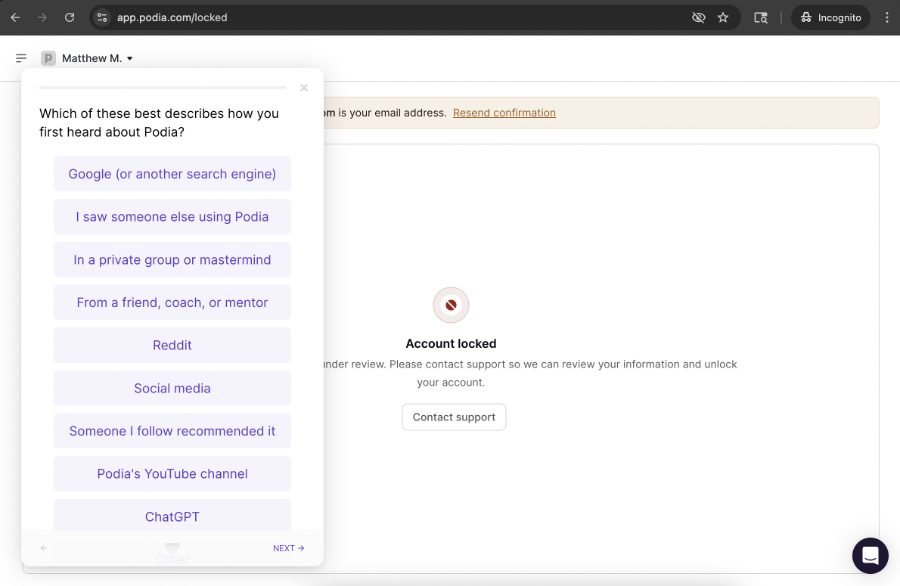Screen dimensions: 900x586
Task: Click the address bar URL
Action: [172, 17]
